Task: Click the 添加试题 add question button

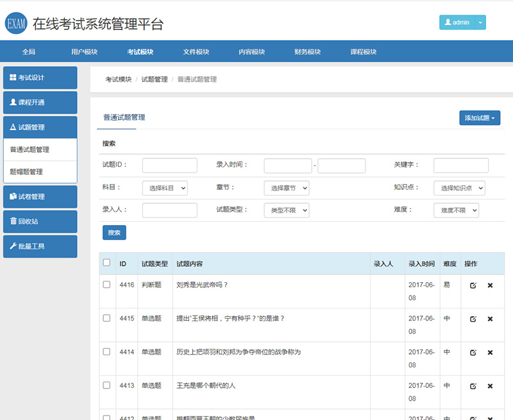Action: tap(480, 118)
